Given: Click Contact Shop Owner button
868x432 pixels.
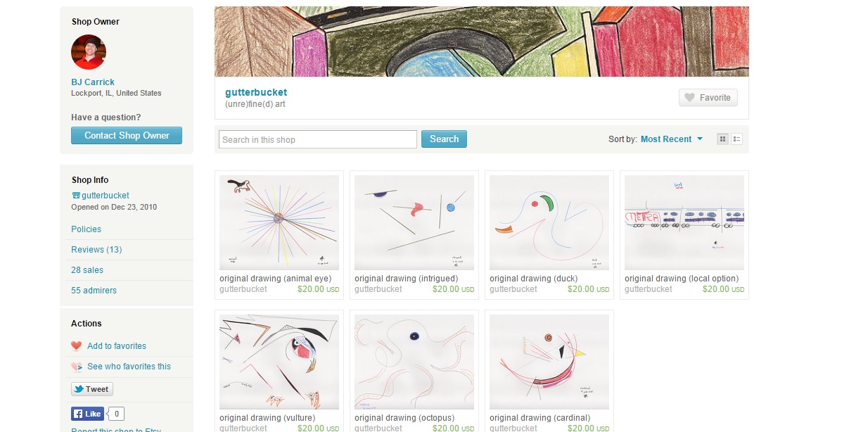Looking at the screenshot, I should point(127,136).
